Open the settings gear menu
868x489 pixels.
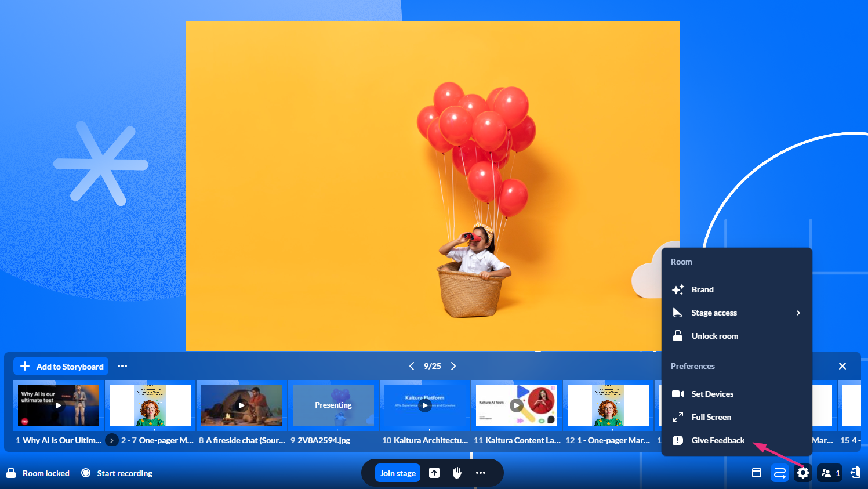click(x=803, y=473)
